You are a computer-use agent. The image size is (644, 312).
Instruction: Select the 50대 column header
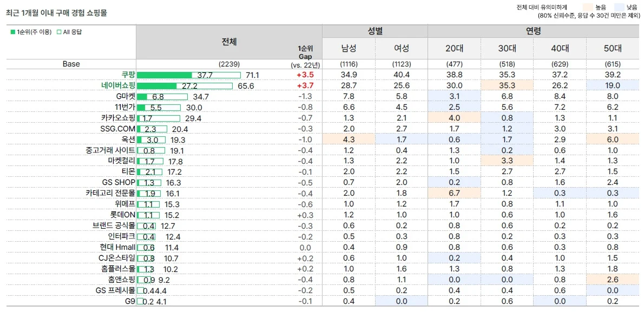point(613,48)
